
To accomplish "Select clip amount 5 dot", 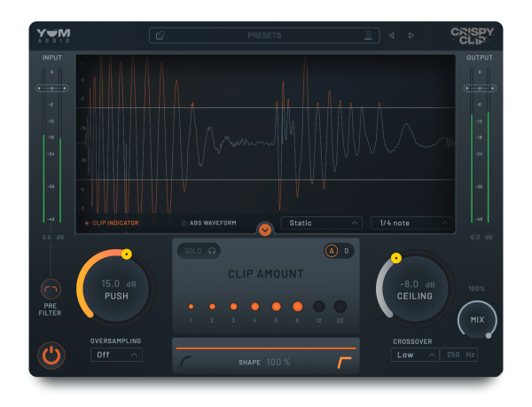I will point(276,307).
